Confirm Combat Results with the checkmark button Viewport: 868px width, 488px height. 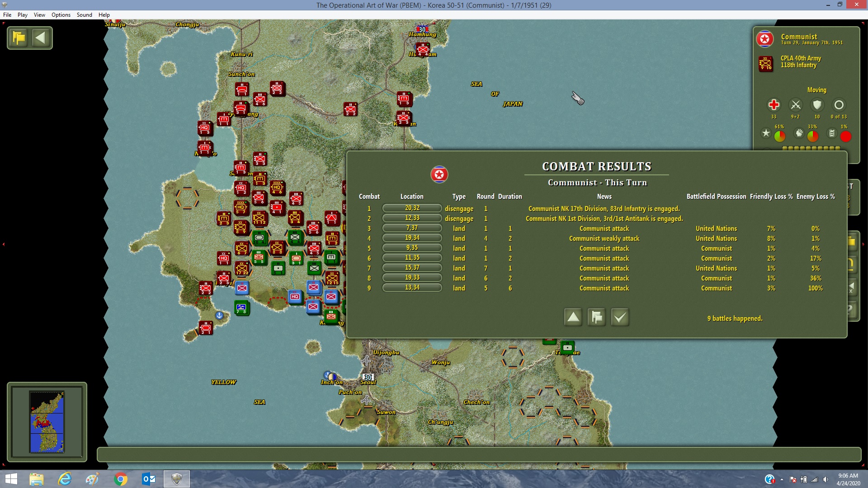point(620,317)
